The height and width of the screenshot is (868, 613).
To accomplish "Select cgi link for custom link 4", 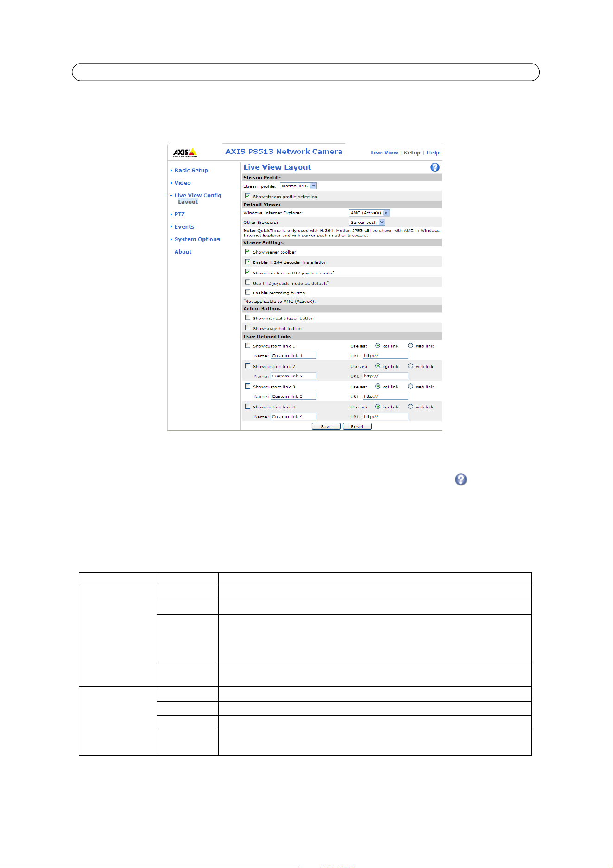I will pyautogui.click(x=378, y=407).
